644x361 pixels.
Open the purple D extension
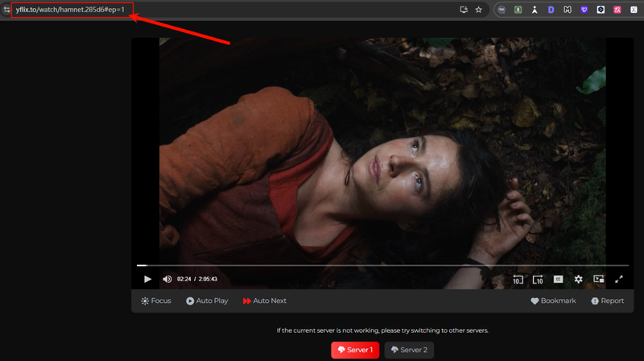coord(551,10)
